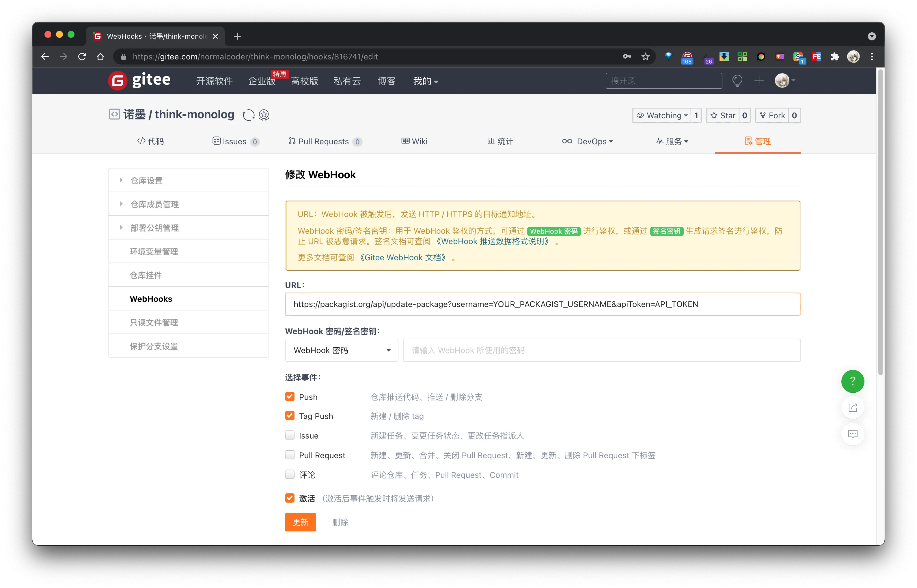Check the Pull Request event option
The width and height of the screenshot is (917, 588).
(289, 455)
